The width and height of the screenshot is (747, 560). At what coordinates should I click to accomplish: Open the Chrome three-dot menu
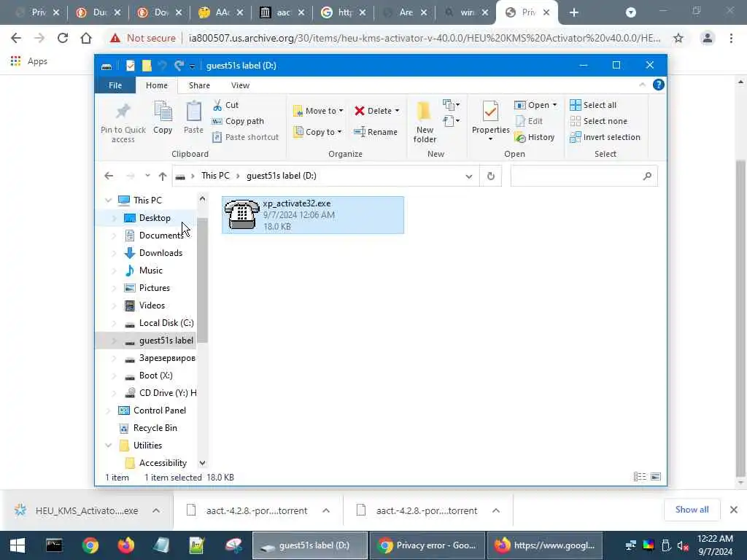coord(731,38)
